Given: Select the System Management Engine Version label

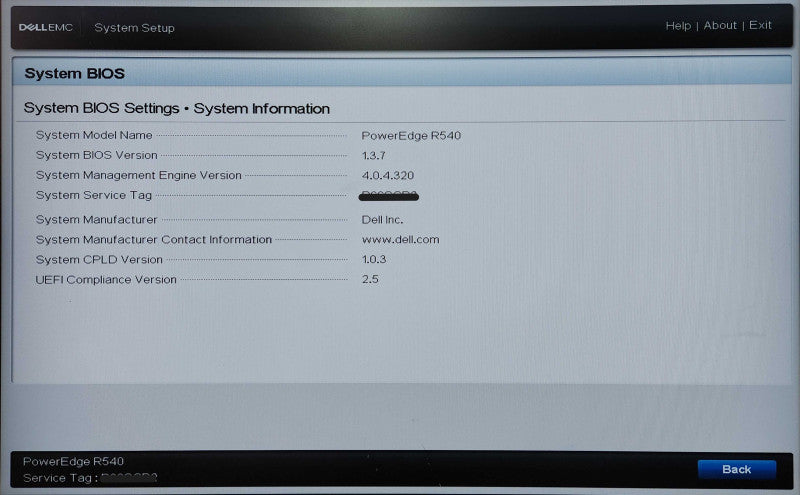Looking at the screenshot, I should [x=138, y=175].
